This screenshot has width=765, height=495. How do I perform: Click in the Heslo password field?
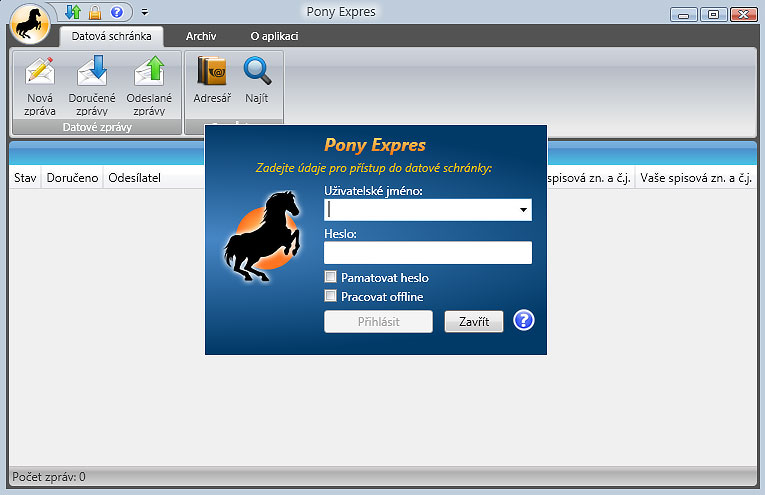click(x=428, y=253)
